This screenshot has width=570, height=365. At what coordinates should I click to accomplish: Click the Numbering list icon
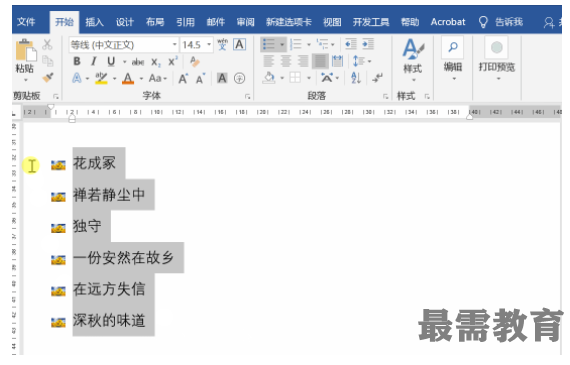tap(296, 44)
